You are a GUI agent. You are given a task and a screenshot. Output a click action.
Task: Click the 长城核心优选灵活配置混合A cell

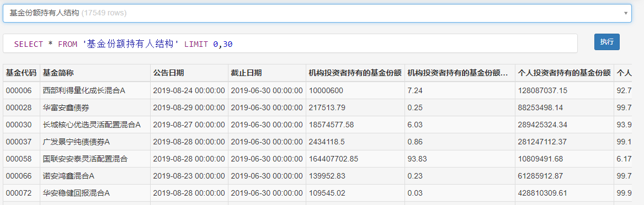pos(95,125)
